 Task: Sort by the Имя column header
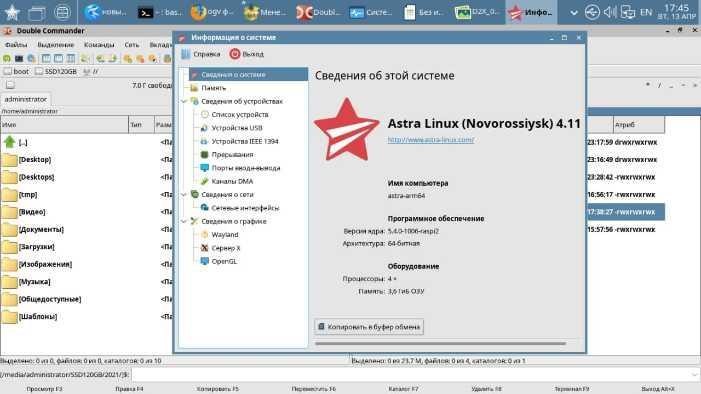64,125
